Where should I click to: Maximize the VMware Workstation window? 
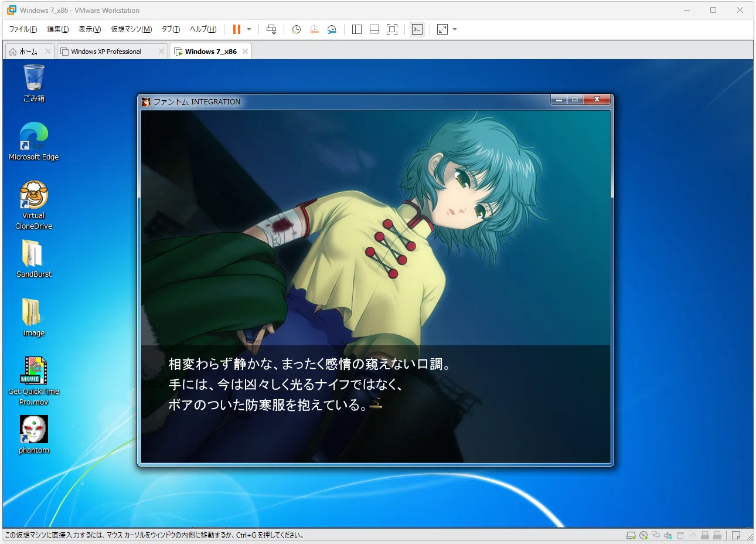713,10
